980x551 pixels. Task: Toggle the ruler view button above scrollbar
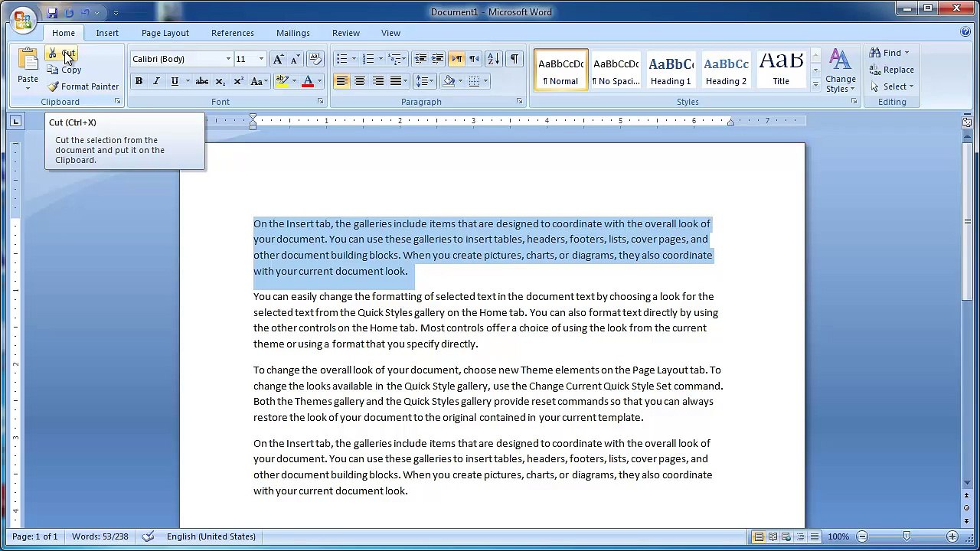click(x=967, y=121)
